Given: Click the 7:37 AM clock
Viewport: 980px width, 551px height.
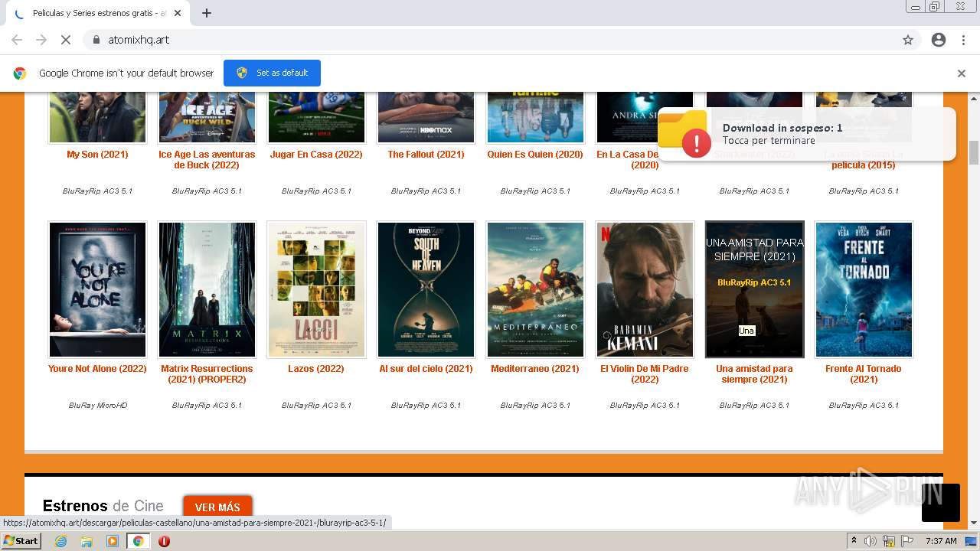Looking at the screenshot, I should point(941,541).
